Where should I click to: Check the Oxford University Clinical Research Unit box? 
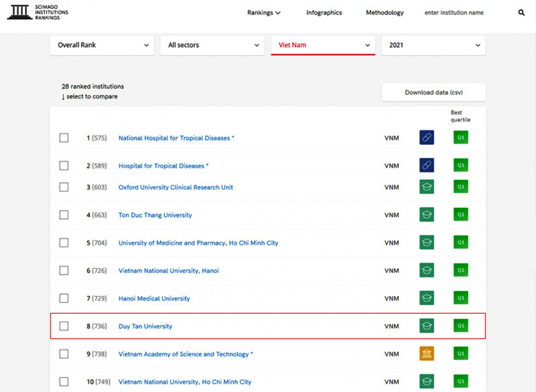tap(64, 187)
